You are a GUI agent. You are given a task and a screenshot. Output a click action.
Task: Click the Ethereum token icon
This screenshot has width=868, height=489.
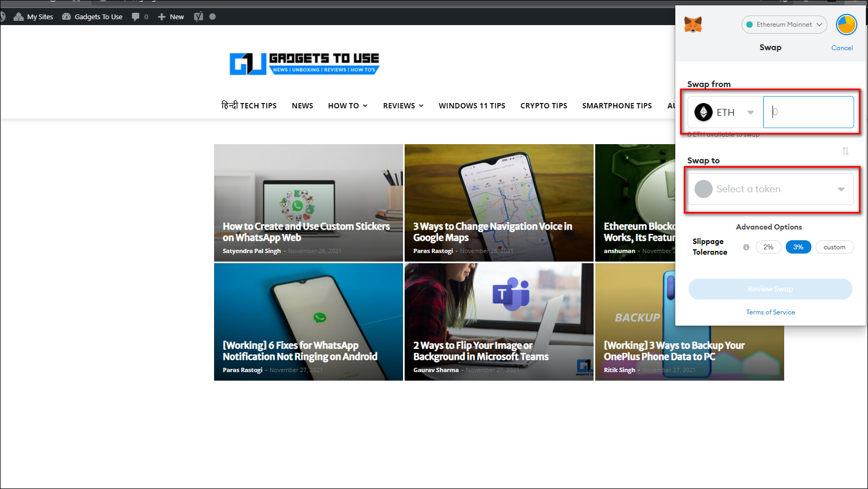[703, 112]
